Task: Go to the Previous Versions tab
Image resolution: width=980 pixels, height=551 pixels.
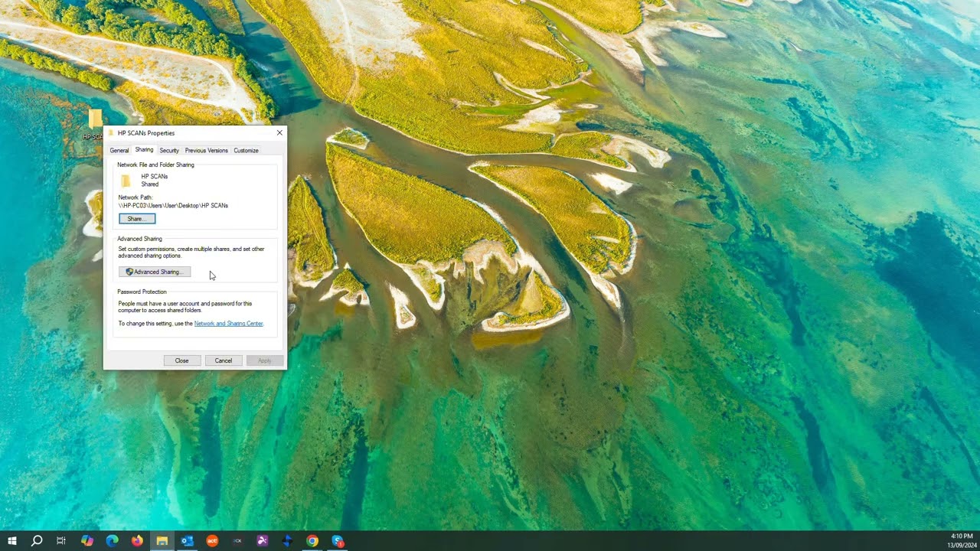Action: click(206, 151)
